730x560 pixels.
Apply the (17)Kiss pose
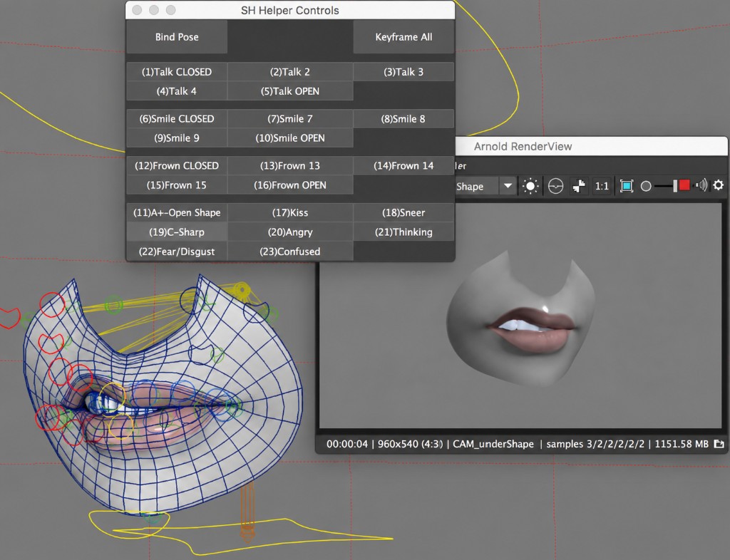click(x=290, y=212)
